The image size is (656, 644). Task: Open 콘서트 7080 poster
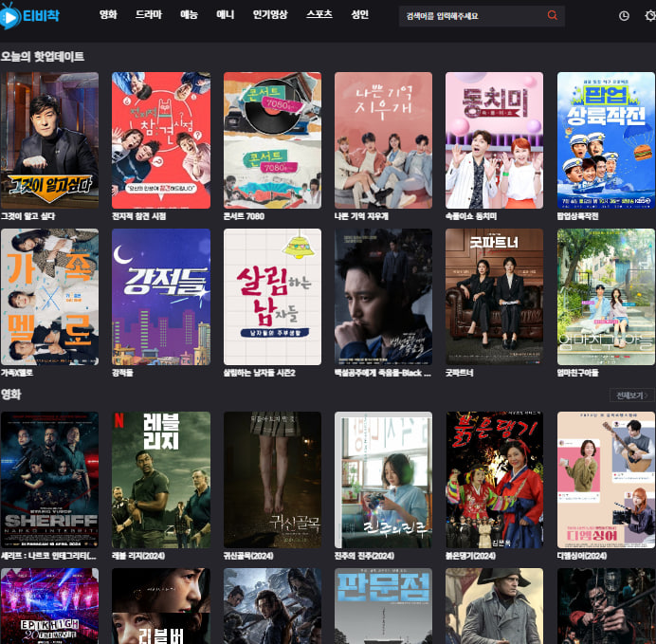[272, 140]
